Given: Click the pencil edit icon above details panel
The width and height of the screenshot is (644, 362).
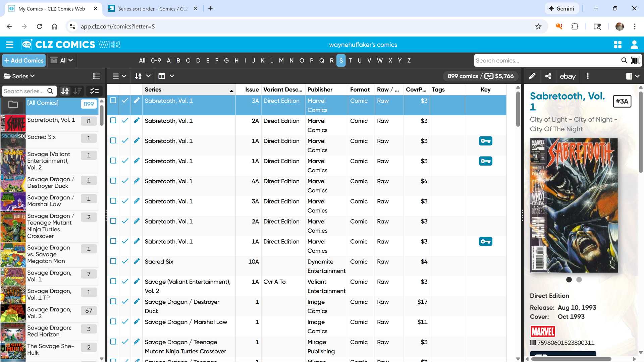Looking at the screenshot, I should pyautogui.click(x=532, y=76).
